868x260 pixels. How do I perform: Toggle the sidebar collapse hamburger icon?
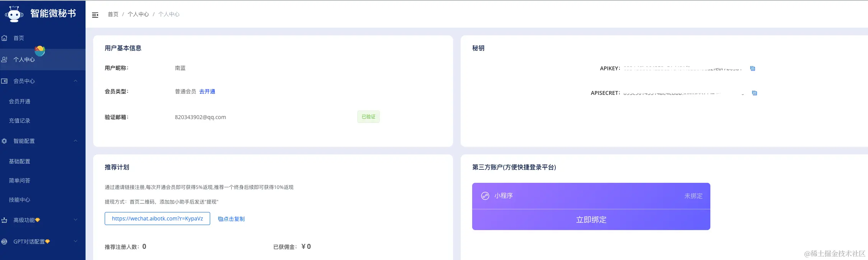pyautogui.click(x=95, y=15)
